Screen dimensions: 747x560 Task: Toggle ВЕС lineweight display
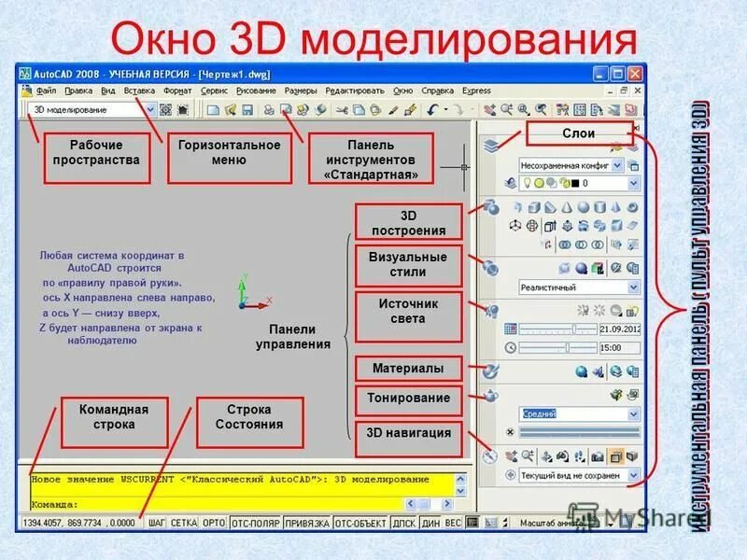453,523
